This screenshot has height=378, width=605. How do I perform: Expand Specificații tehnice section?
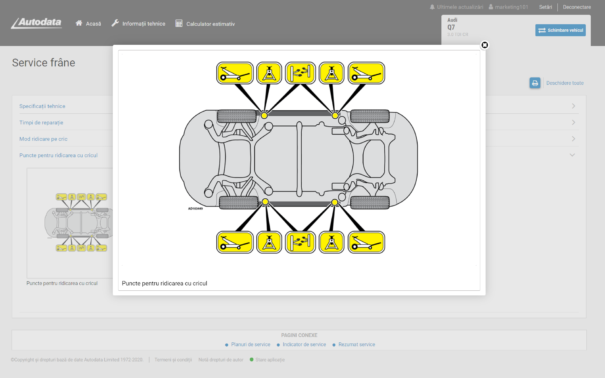pos(42,106)
